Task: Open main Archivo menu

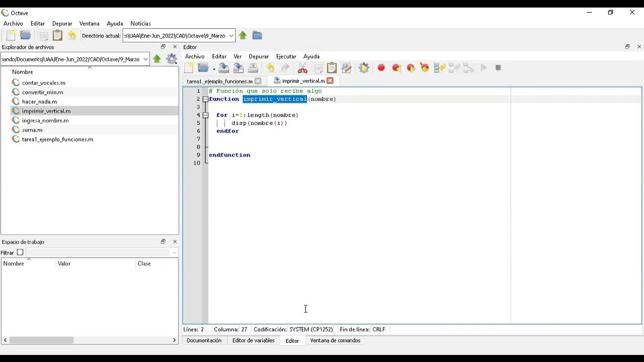Action: (x=13, y=24)
